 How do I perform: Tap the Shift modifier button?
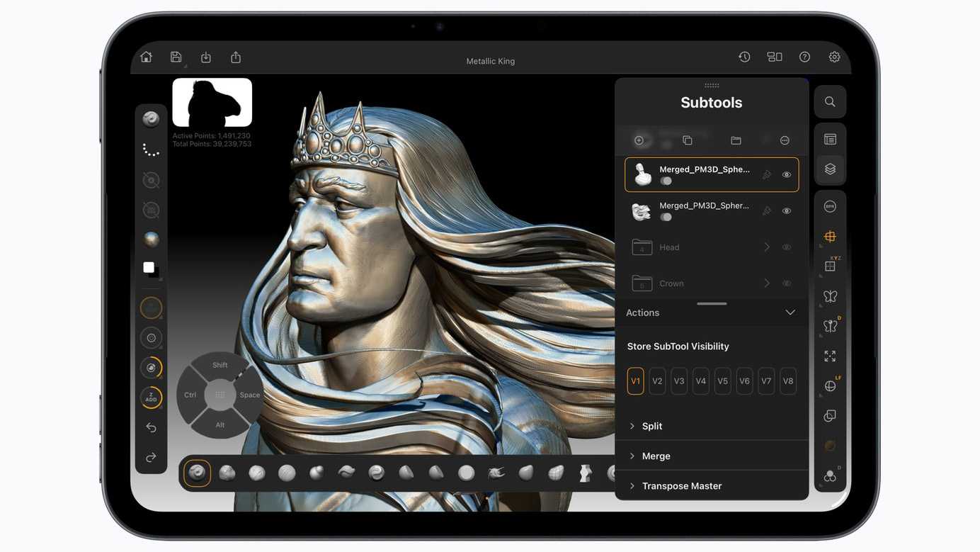(x=220, y=365)
